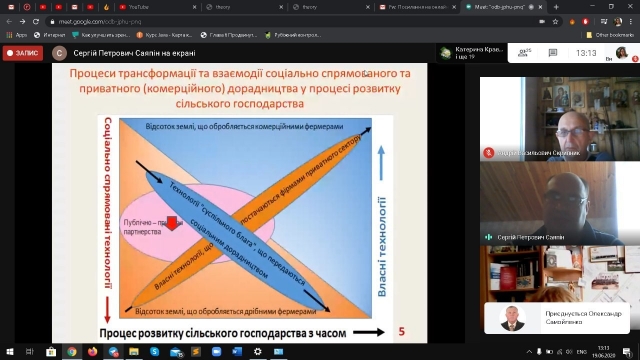Open the Рубежный контроль bookmark

point(293,35)
